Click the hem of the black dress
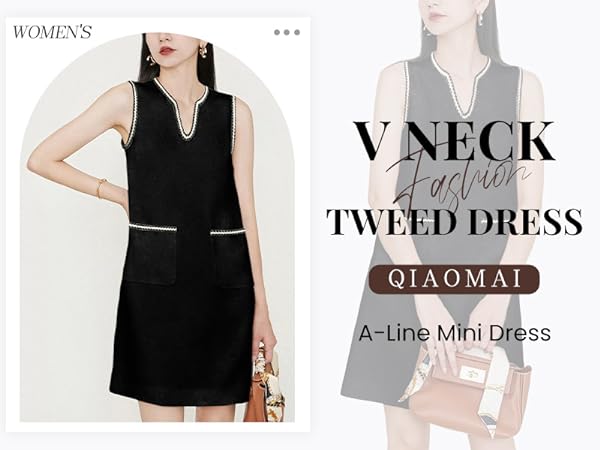Image resolution: width=600 pixels, height=450 pixels. [x=180, y=398]
